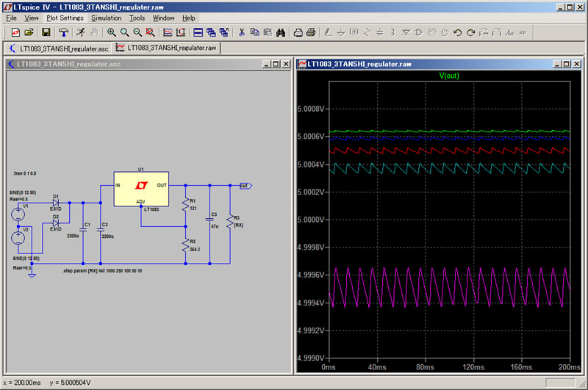Click the Run simulation running-man icon
588x390 pixels.
[81, 32]
